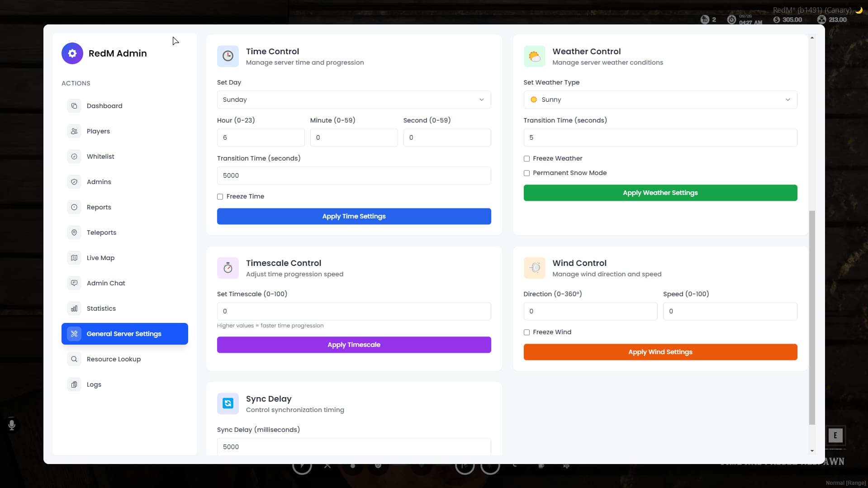Click the Resource Lookup magnifier icon
The height and width of the screenshot is (488, 868).
pyautogui.click(x=74, y=359)
